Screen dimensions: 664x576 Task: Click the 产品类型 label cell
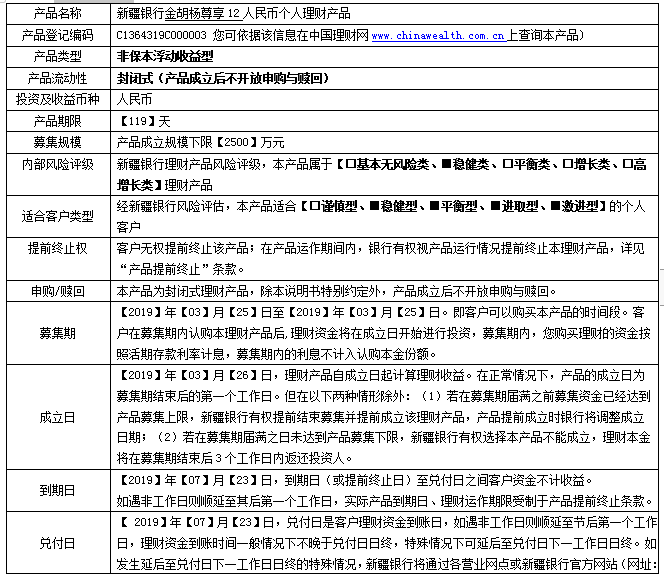pos(58,56)
